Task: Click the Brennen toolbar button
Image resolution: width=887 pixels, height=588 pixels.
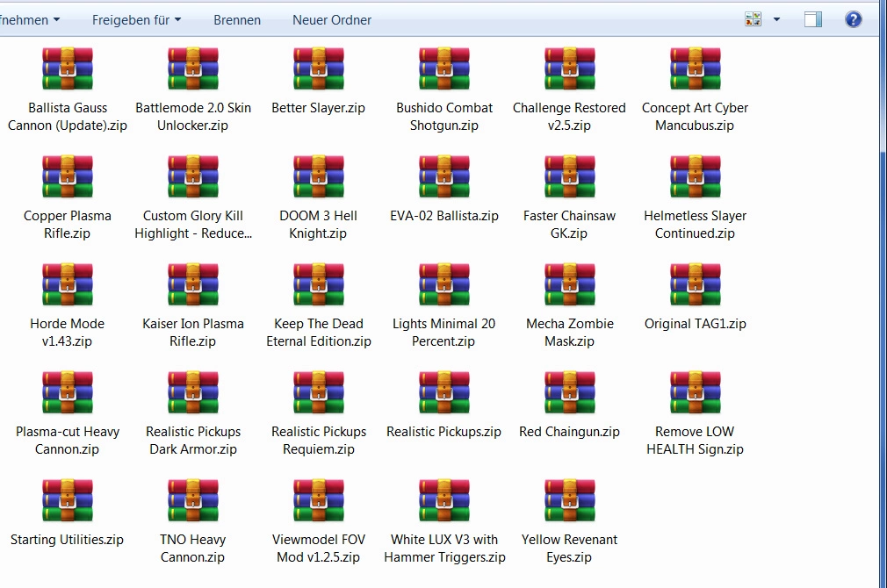Action: [237, 20]
